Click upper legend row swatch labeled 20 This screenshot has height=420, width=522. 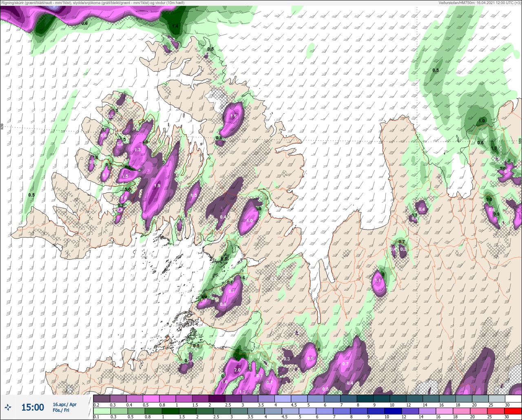[x=480, y=398]
